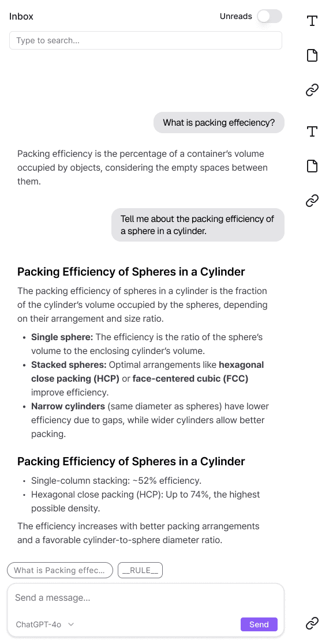The image size is (333, 644).
Task: Click the "Tell me about the packing efficiency" bubble
Action: click(198, 225)
